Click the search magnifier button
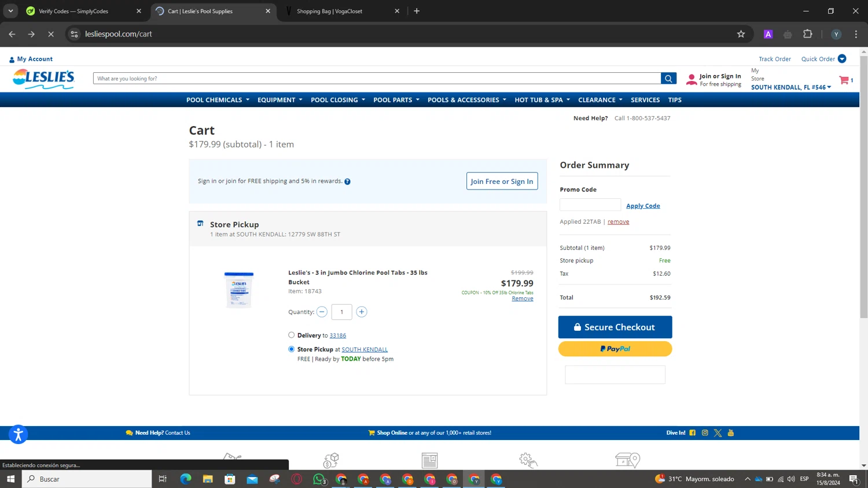This screenshot has width=868, height=488. tap(668, 79)
